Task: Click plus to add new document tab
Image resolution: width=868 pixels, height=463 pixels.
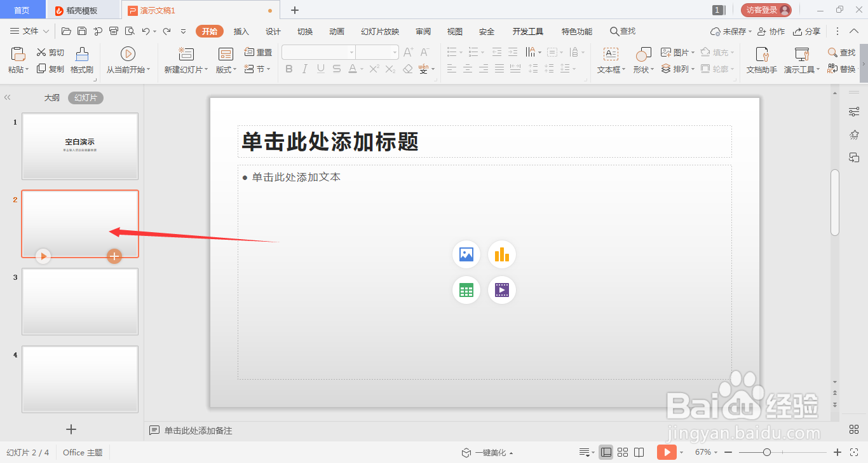Action: point(295,10)
